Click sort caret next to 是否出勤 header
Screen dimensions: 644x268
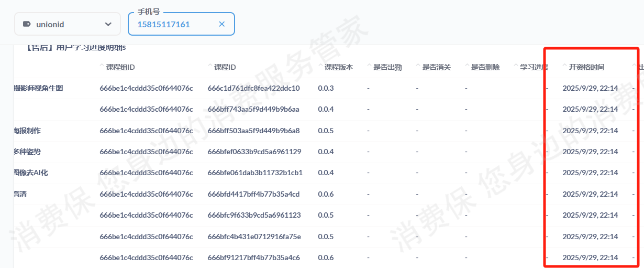click(370, 67)
